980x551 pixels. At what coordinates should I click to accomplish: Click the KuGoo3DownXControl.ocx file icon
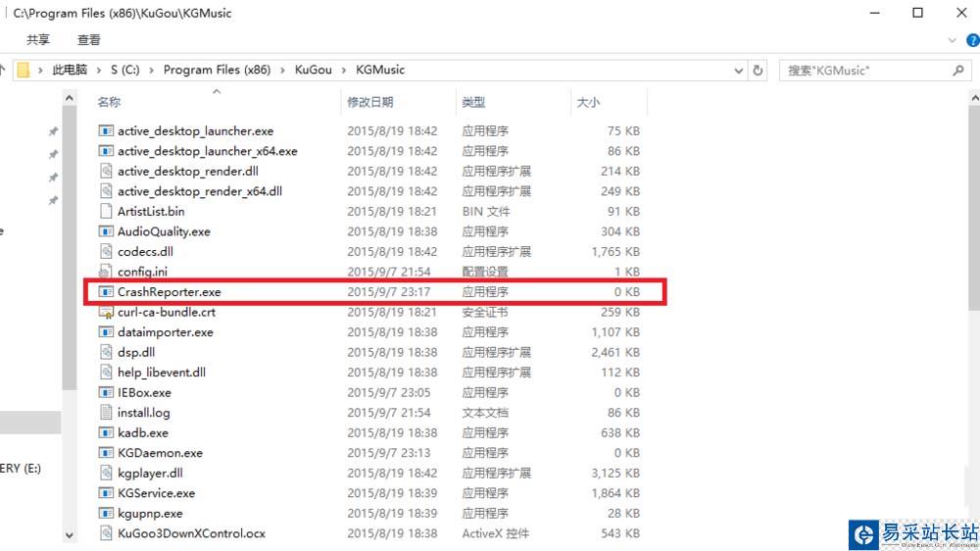click(x=106, y=533)
